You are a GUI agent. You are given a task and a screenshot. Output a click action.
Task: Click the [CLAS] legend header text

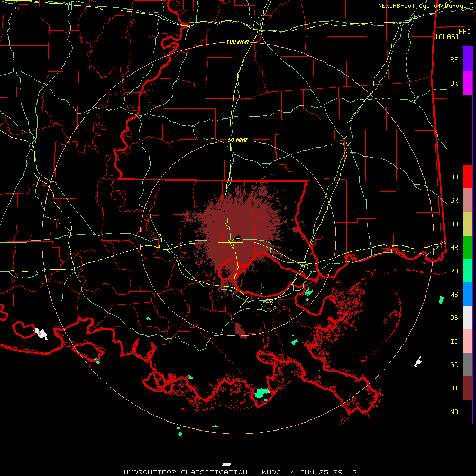[447, 36]
